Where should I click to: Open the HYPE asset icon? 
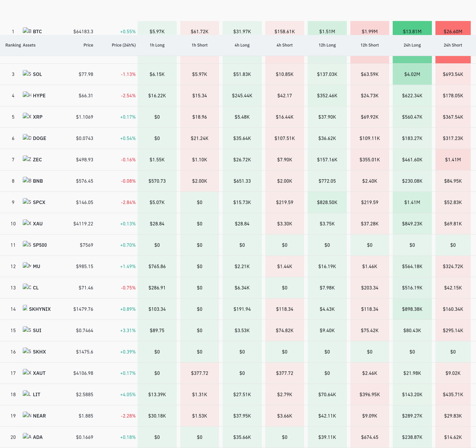click(x=27, y=95)
